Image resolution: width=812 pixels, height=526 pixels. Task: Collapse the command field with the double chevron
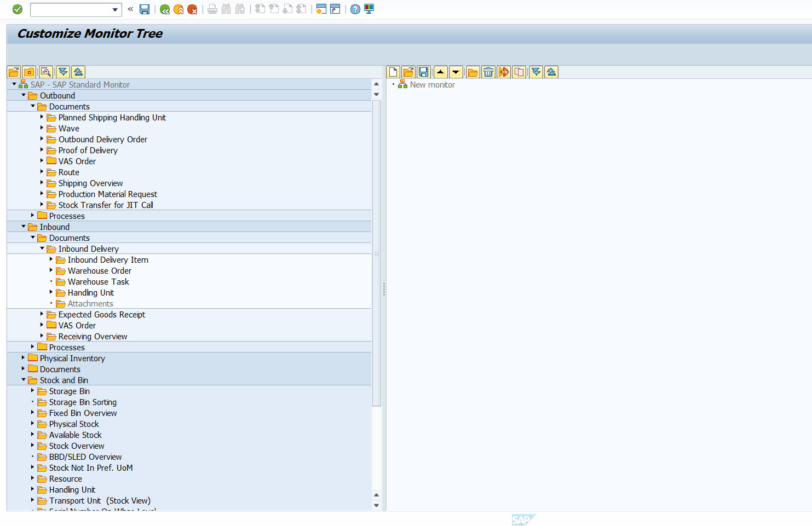[x=130, y=9]
